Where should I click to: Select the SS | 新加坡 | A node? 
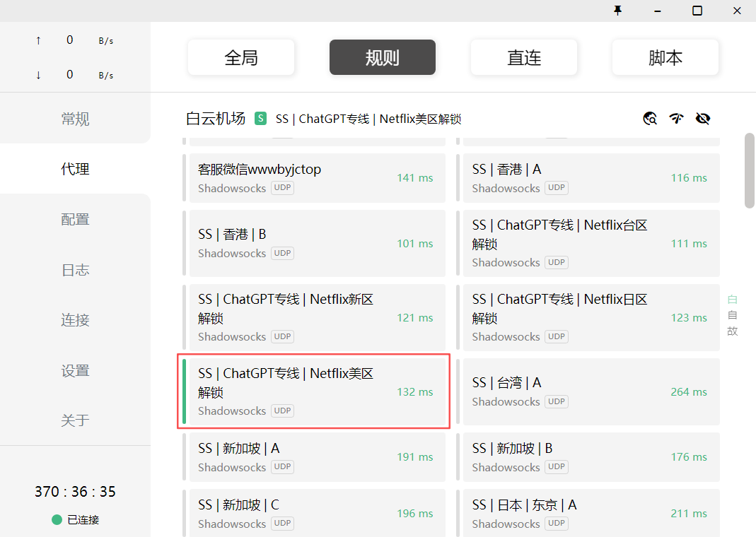pyautogui.click(x=318, y=457)
